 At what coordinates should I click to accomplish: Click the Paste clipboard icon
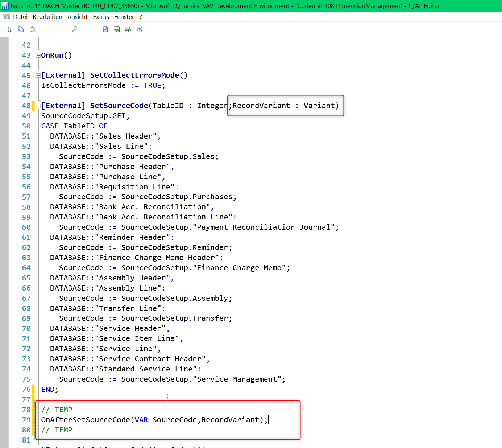[x=33, y=29]
